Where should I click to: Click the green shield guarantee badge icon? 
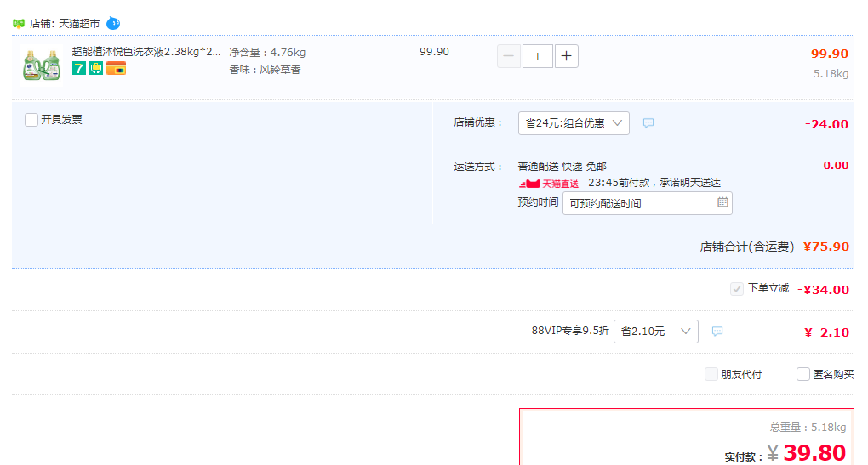tap(96, 69)
